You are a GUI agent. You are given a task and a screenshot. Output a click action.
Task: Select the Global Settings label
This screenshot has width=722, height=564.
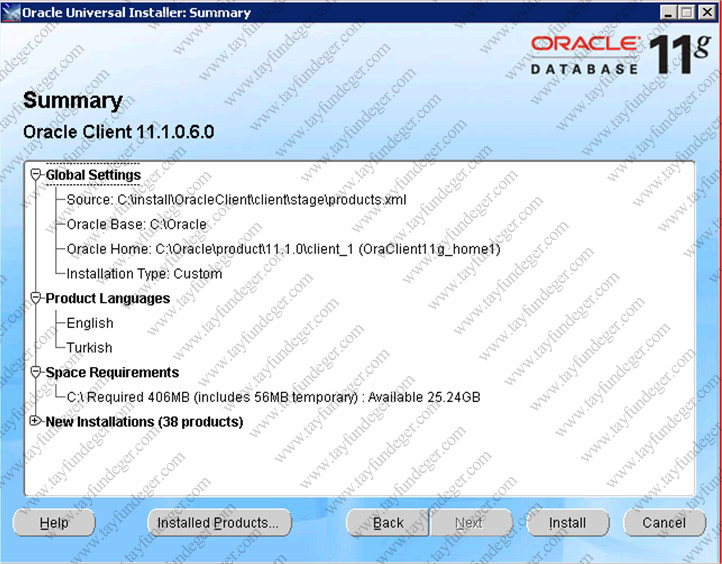click(93, 175)
